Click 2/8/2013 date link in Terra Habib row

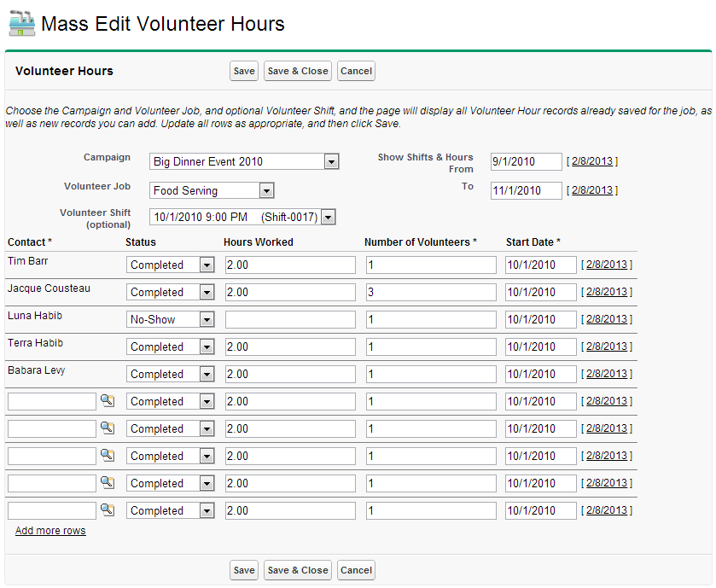click(x=607, y=346)
